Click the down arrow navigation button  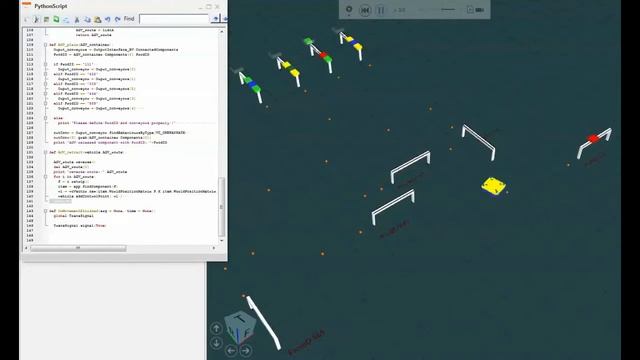pyautogui.click(x=216, y=343)
